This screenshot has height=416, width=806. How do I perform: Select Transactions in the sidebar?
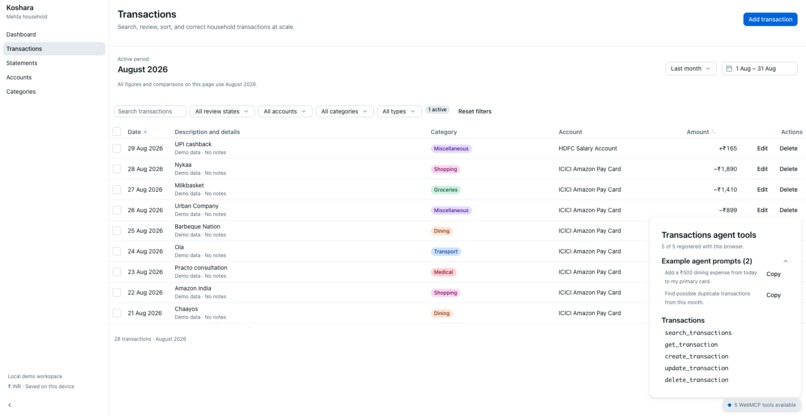[x=54, y=49]
